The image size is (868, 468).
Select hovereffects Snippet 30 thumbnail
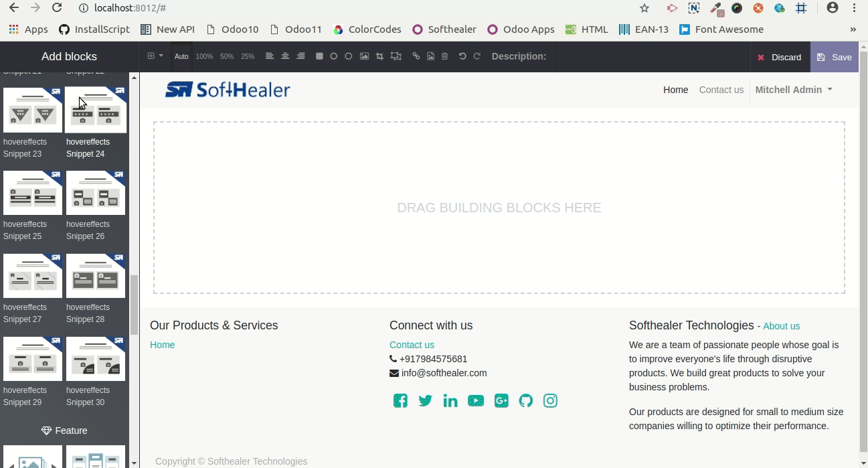coord(96,359)
